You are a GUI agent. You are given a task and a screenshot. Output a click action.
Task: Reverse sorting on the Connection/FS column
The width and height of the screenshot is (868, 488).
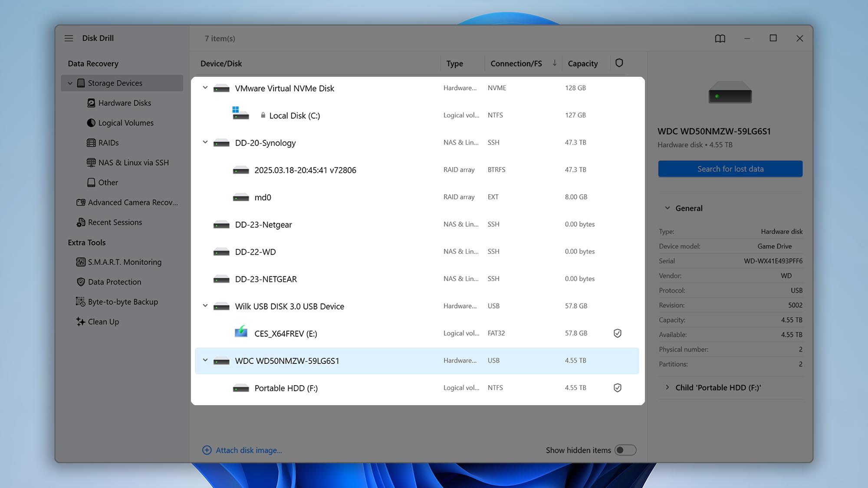tap(516, 63)
